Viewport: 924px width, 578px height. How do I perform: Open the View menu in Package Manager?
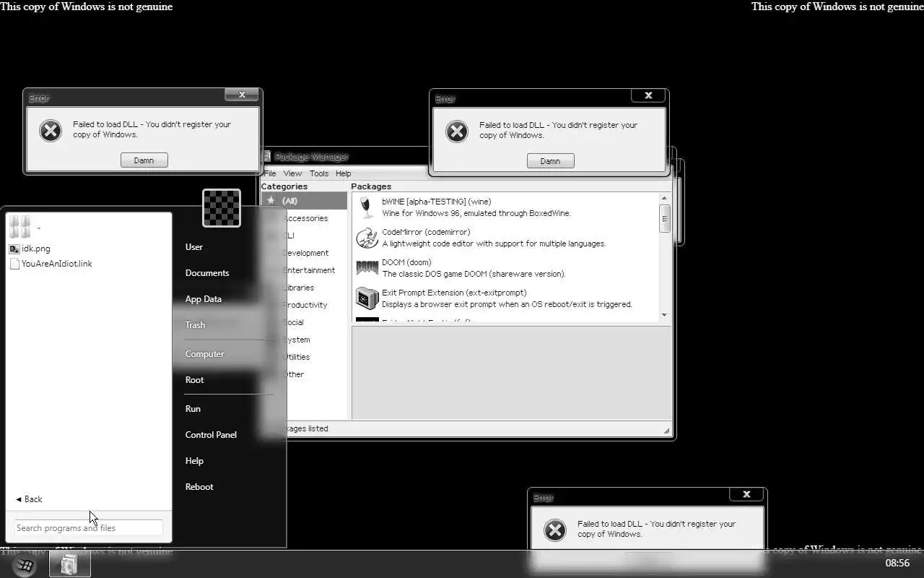(x=292, y=173)
